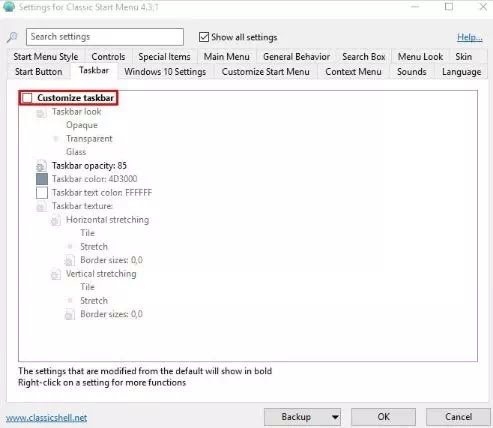
Task: Go to the Main Menu tab
Action: point(227,57)
